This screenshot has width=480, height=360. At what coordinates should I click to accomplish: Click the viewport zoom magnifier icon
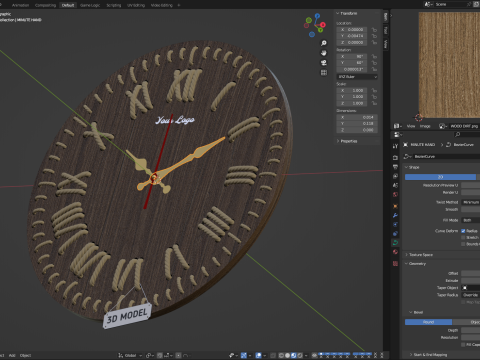tap(323, 43)
